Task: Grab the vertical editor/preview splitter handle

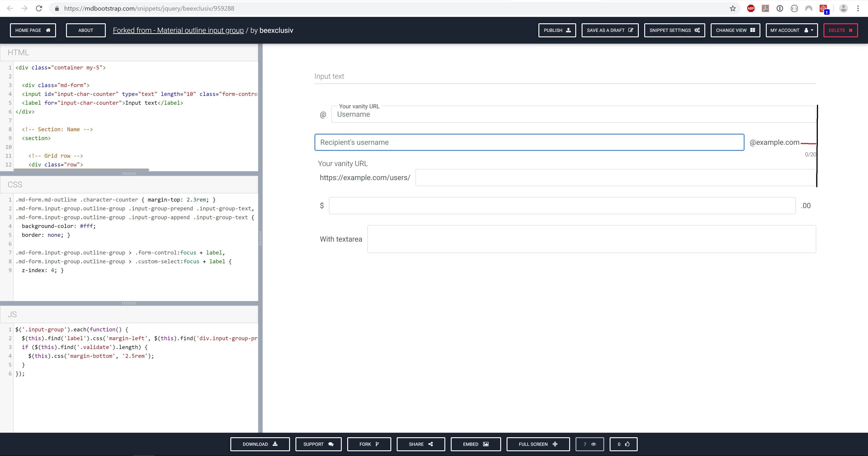Action: [x=260, y=238]
